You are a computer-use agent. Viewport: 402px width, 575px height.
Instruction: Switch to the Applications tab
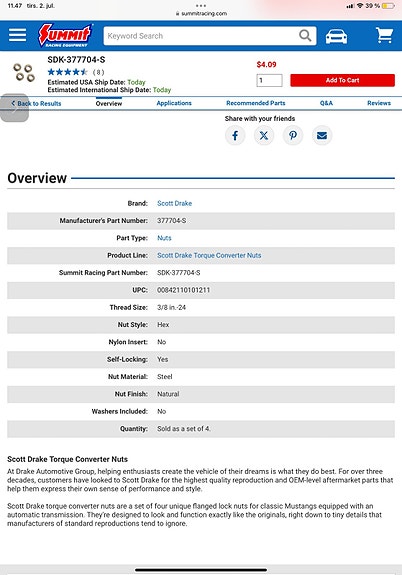coord(174,103)
